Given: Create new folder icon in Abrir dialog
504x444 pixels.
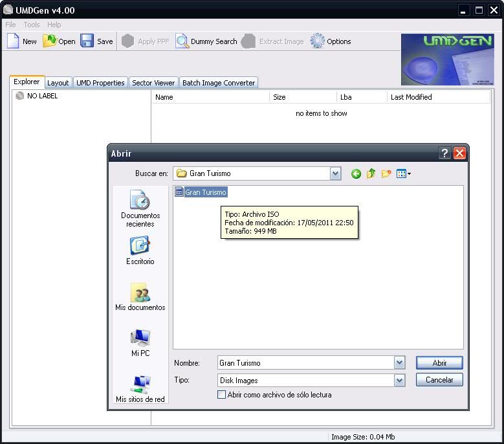Looking at the screenshot, I should tap(386, 173).
